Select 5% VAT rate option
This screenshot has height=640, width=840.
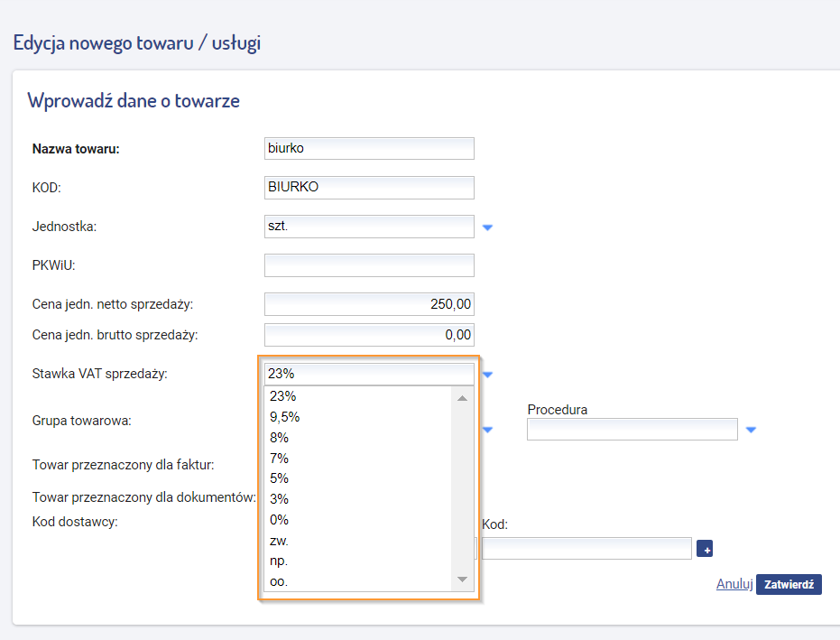tap(358, 478)
